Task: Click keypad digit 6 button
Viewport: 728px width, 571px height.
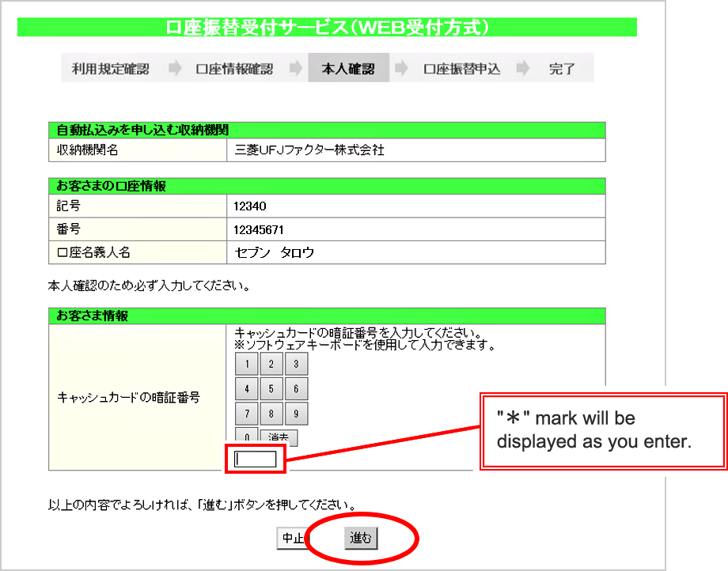Action: (x=296, y=388)
